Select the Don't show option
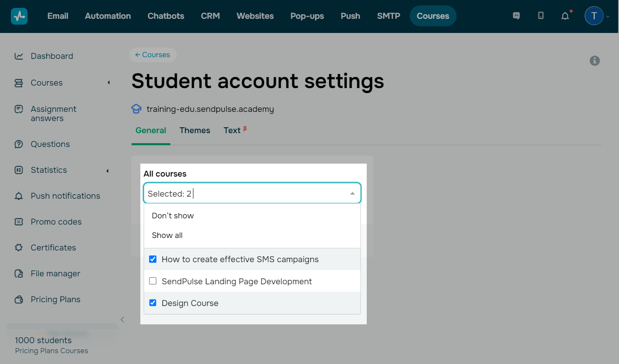 pos(173,216)
